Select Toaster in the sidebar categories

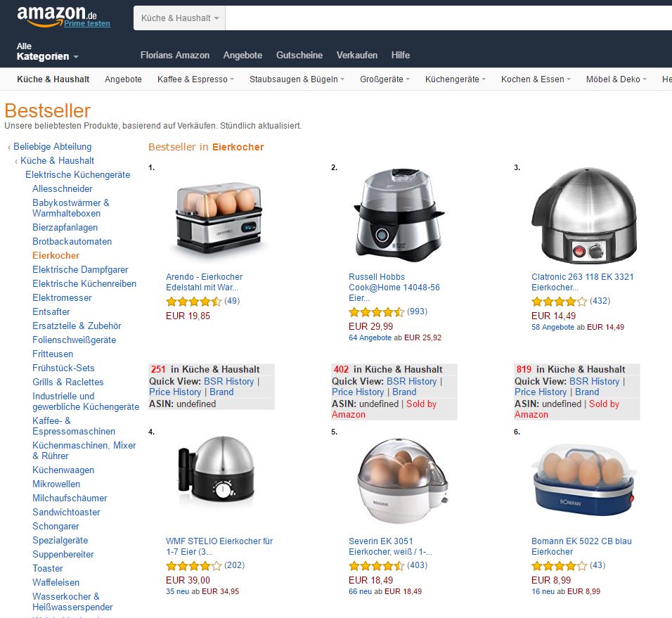point(48,568)
